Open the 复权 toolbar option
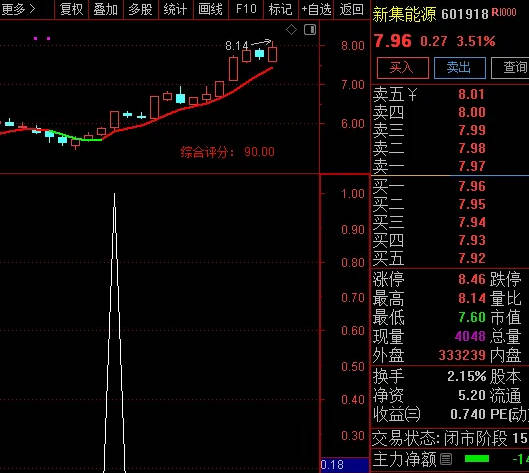This screenshot has width=529, height=473. click(x=71, y=9)
